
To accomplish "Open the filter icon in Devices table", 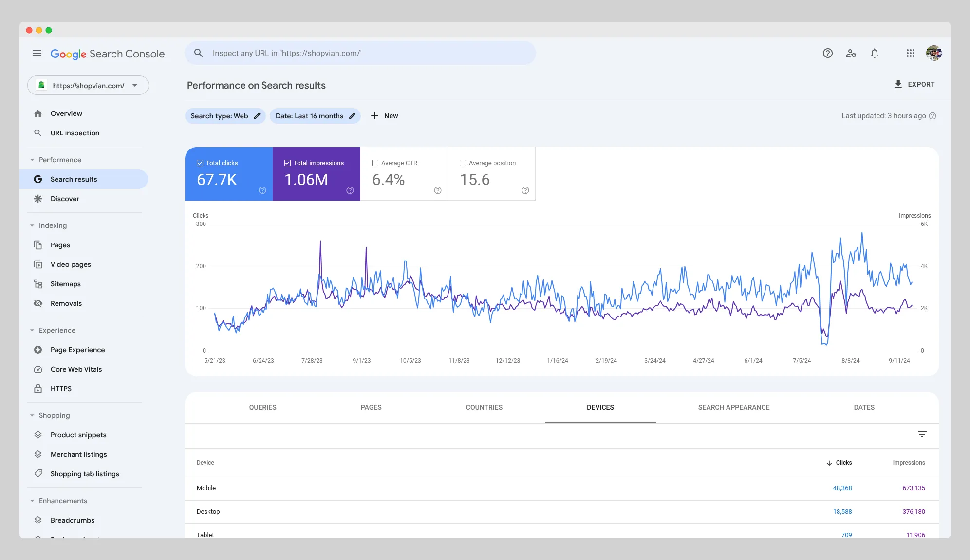I will [x=922, y=434].
